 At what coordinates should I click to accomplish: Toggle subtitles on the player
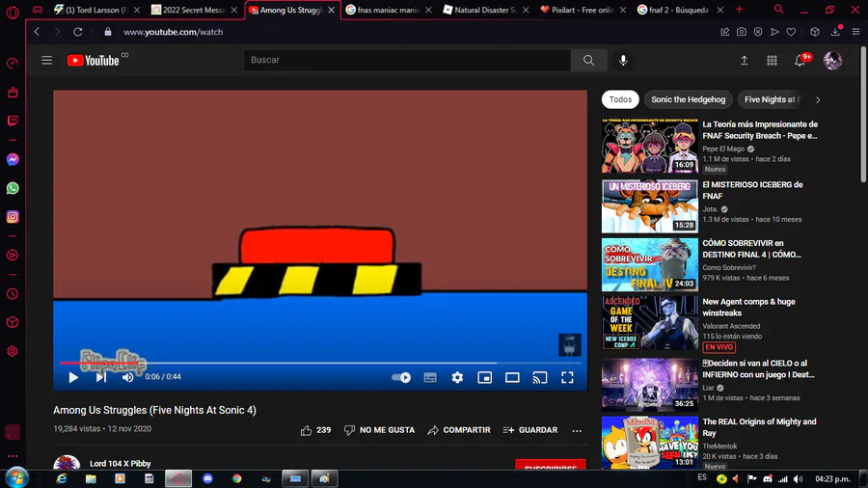(x=430, y=377)
